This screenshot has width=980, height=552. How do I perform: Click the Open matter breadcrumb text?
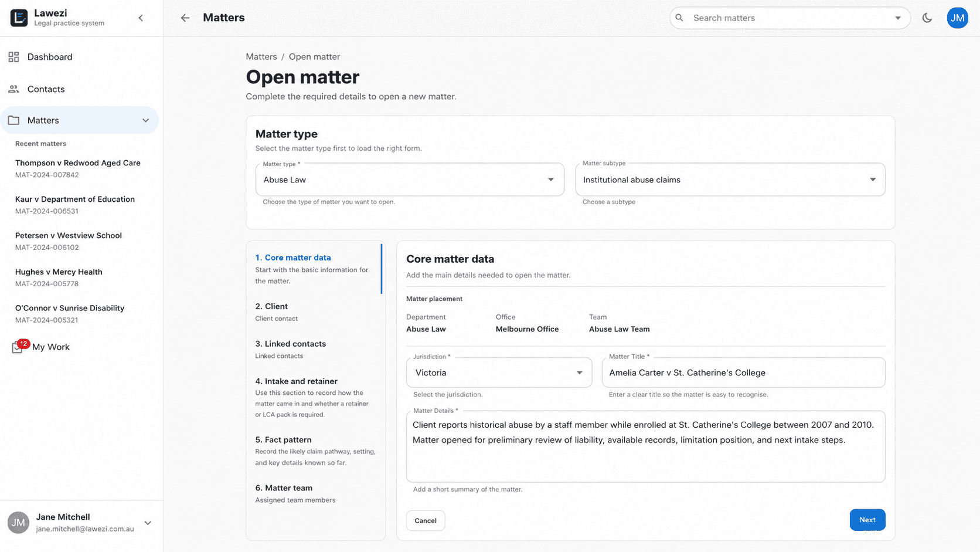314,57
